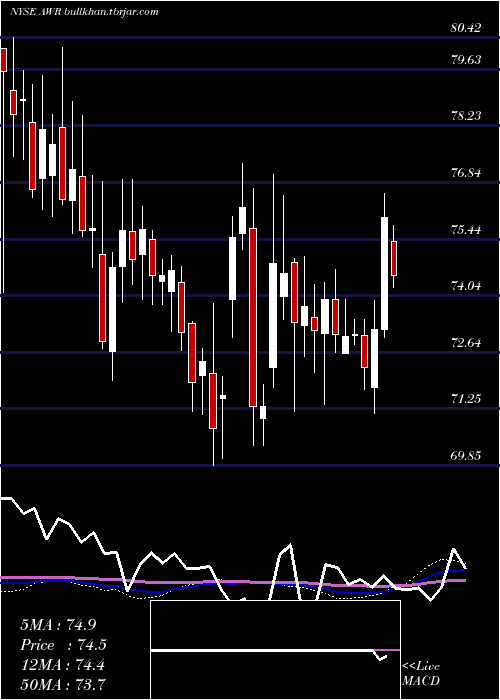Click the '<<Live MACD' label
The image size is (500, 700).
coord(421,673)
